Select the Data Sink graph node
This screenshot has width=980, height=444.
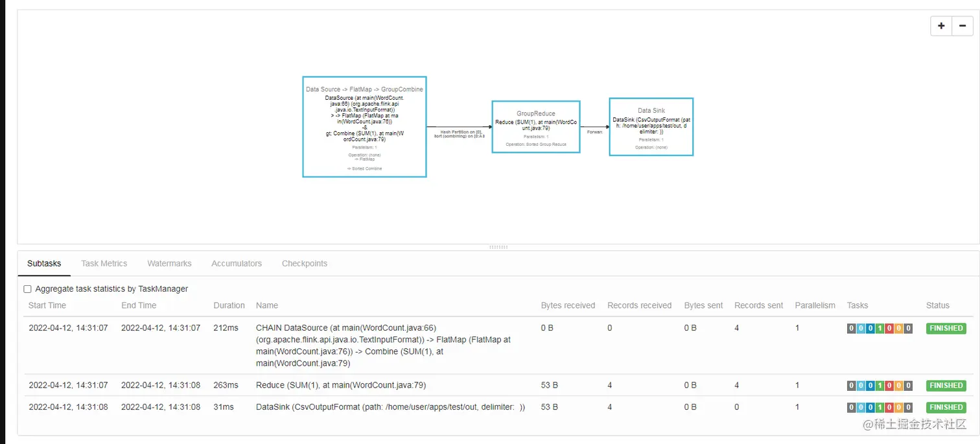coord(651,126)
